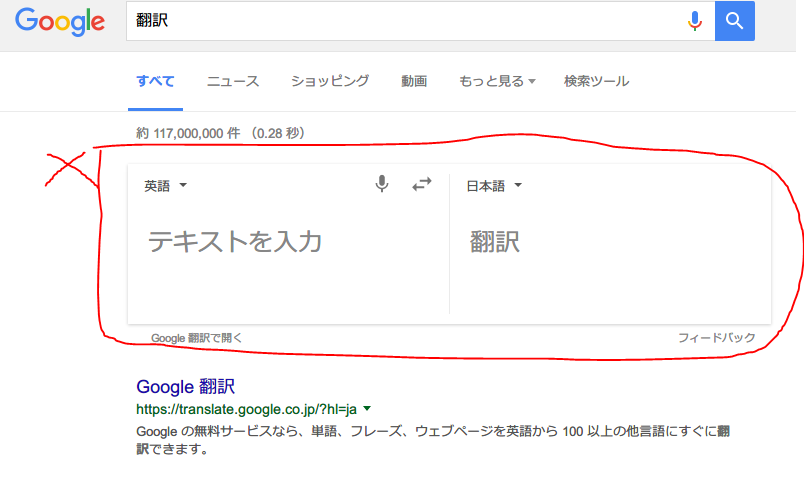The image size is (804, 477).
Task: Click the translate.google.co.jp URL text
Action: pos(246,409)
